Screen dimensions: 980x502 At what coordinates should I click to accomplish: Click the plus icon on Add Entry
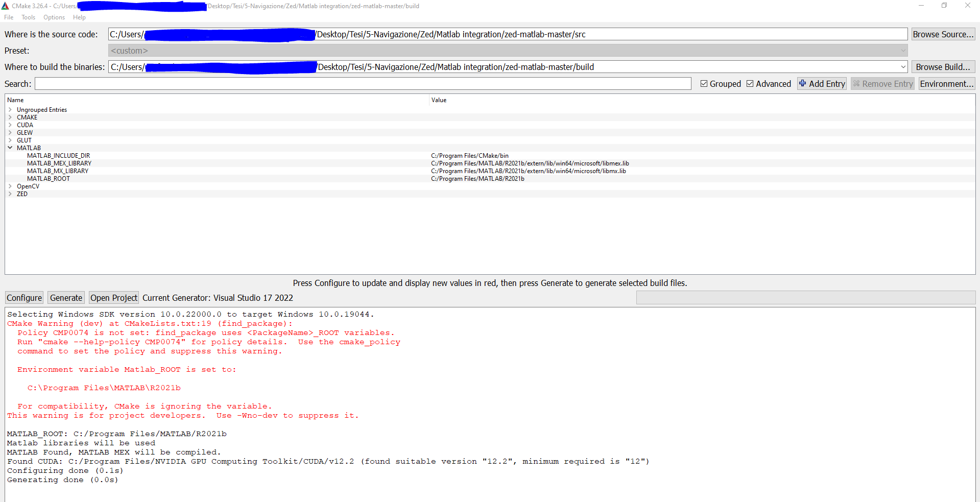803,84
